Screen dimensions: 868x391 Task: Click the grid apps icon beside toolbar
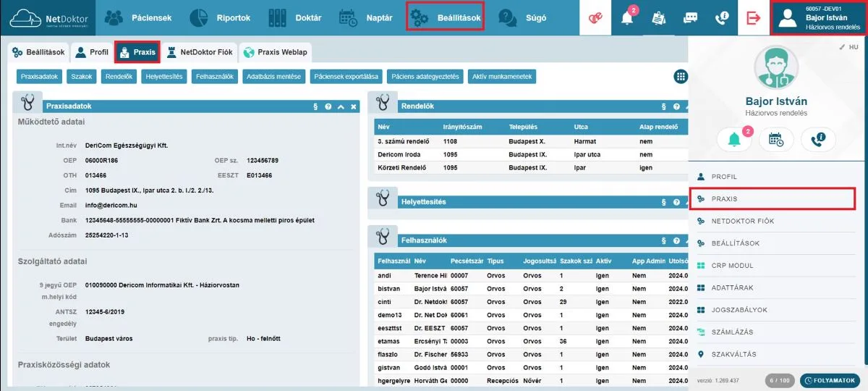click(x=681, y=76)
